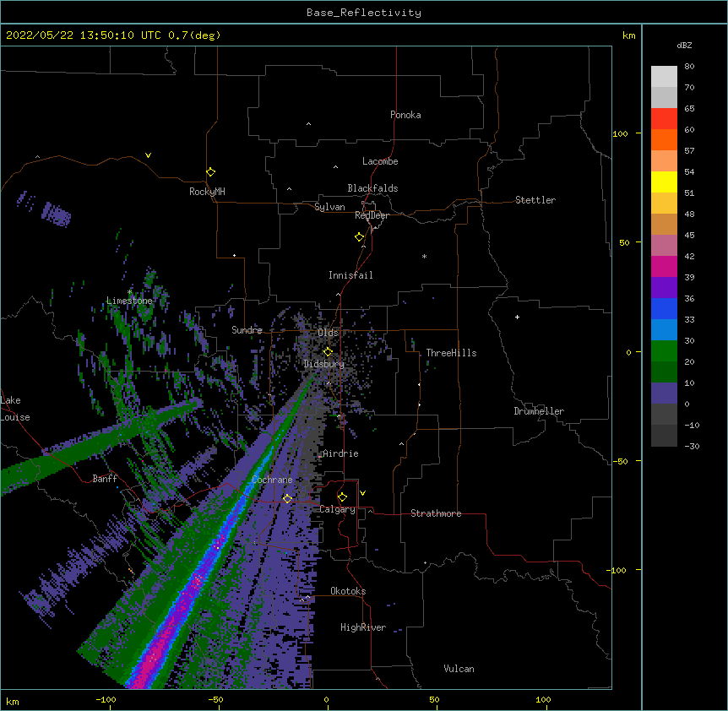Click the white plus marker north of Drumheller
The image size is (728, 711).
click(517, 317)
